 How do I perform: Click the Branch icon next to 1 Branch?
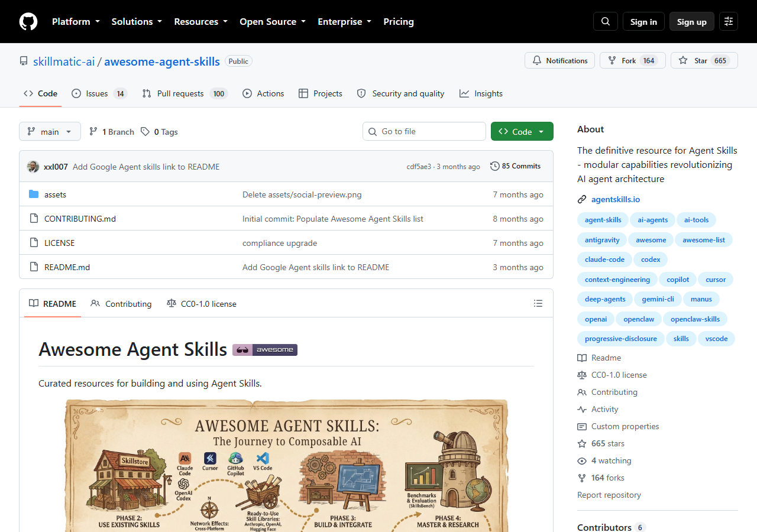pos(93,132)
